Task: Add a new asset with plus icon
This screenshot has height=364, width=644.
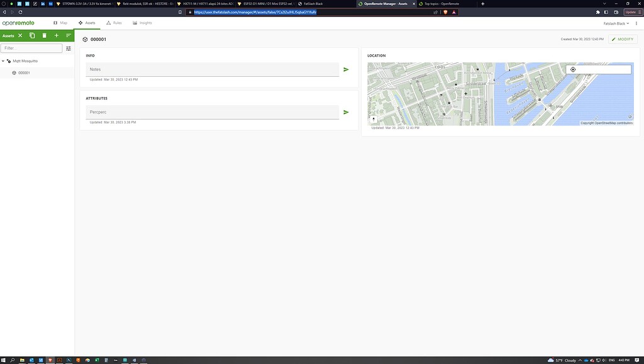Action: tap(56, 36)
